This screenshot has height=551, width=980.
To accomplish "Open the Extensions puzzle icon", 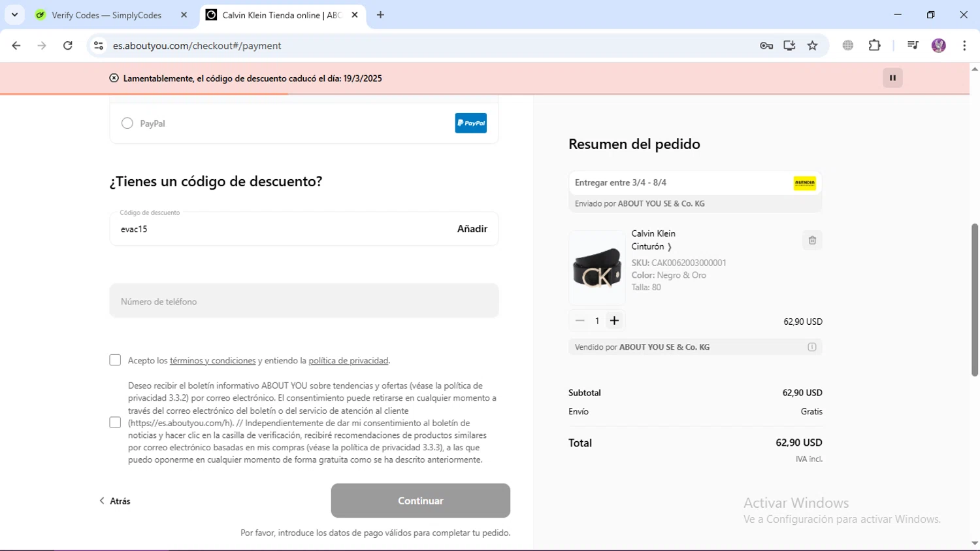I will 875,46.
